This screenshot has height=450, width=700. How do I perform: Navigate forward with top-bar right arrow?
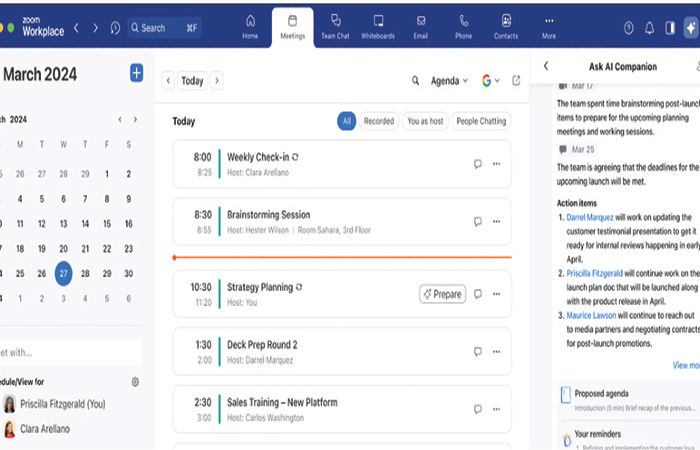pos(95,28)
